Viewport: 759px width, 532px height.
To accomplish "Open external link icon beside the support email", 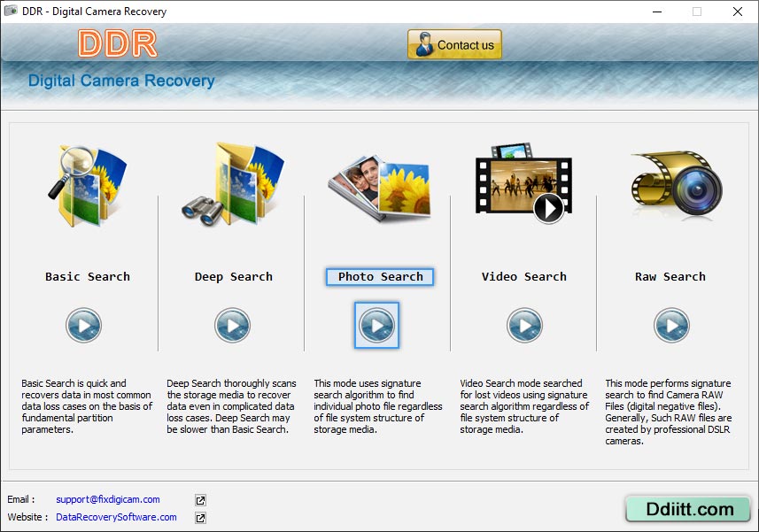I will tap(199, 499).
